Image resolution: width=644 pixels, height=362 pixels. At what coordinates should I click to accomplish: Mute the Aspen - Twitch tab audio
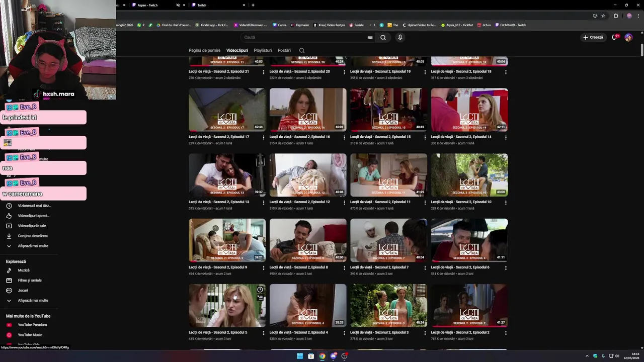coord(178,5)
